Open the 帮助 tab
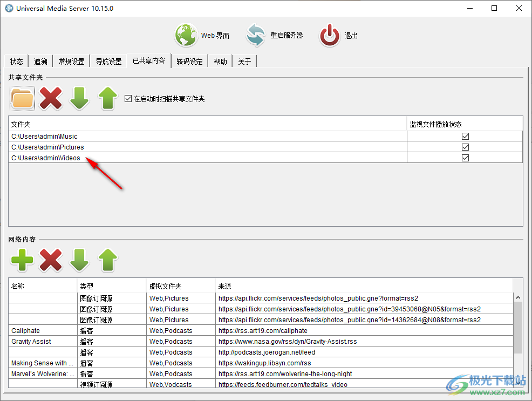Viewport: 532px width, 401px height. pyautogui.click(x=220, y=62)
